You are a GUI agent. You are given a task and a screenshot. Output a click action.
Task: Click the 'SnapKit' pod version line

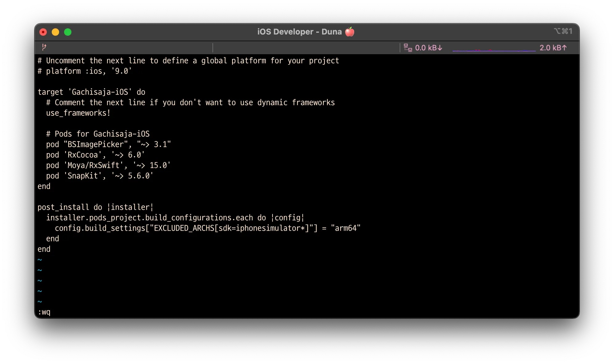[x=99, y=176]
